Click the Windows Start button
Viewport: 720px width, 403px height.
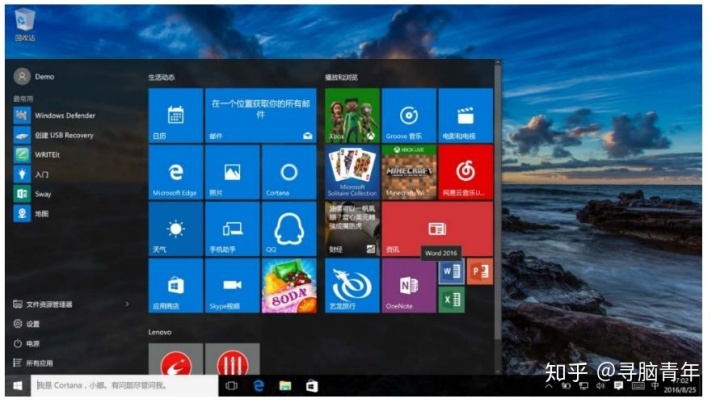17,386
